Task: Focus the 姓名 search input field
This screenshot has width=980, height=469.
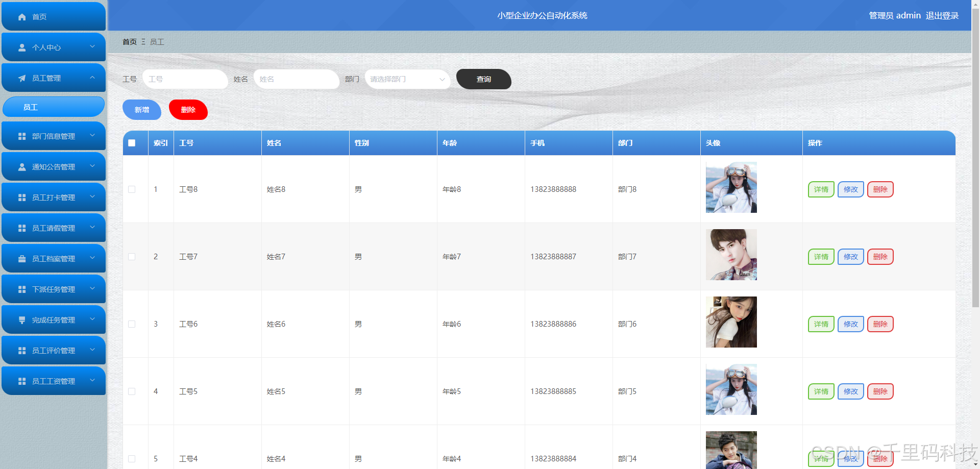Action: click(297, 79)
